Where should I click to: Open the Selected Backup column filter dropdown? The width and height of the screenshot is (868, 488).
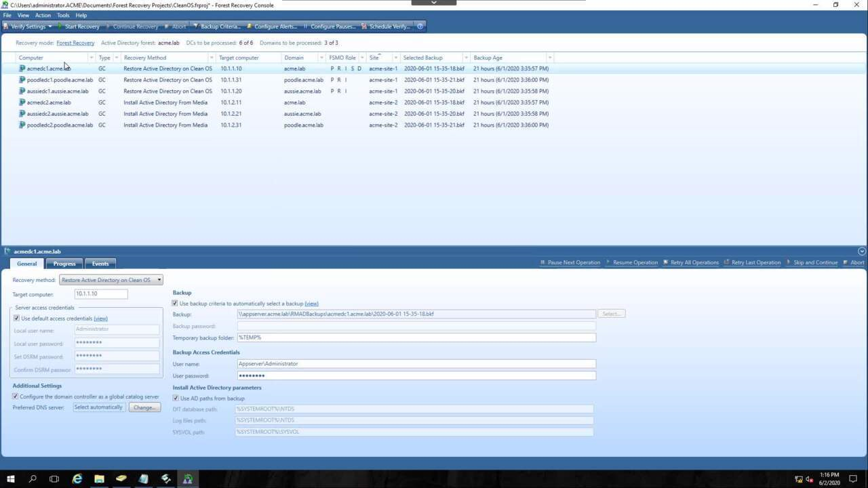[467, 58]
